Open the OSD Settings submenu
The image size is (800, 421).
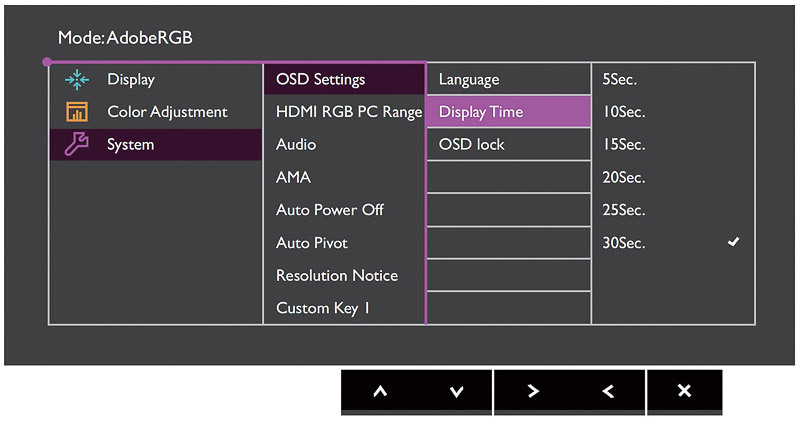click(344, 80)
